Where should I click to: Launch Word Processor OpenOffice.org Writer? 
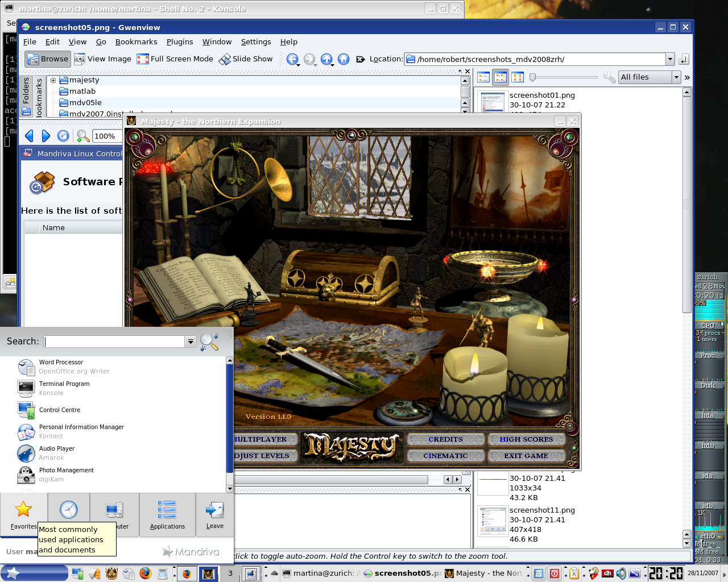[114, 367]
